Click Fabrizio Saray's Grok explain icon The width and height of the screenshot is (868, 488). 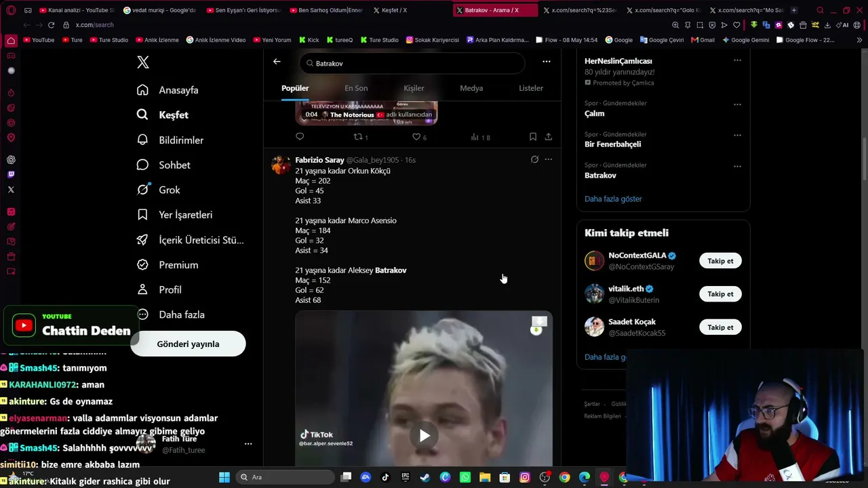coord(534,159)
